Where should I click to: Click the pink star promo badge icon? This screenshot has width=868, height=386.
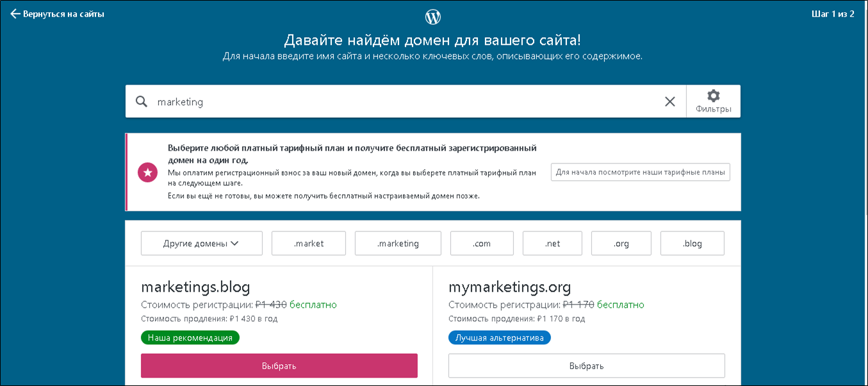point(148,172)
